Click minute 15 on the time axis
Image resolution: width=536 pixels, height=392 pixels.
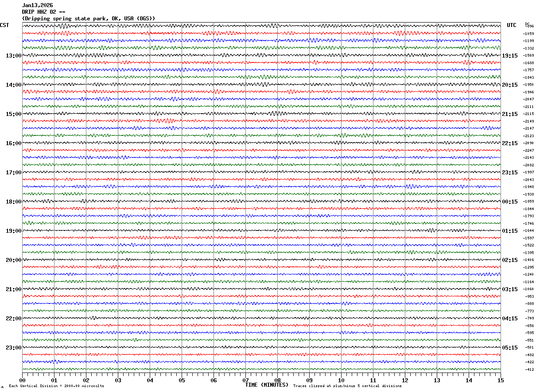(x=501, y=380)
